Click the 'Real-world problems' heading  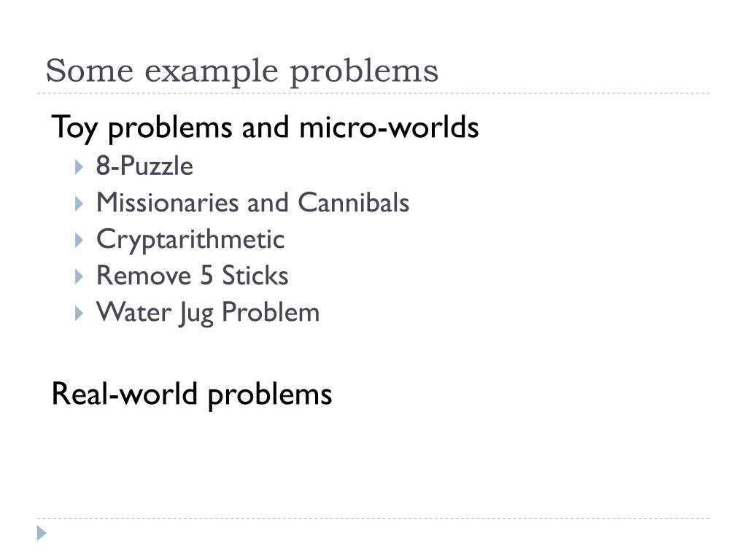point(192,394)
